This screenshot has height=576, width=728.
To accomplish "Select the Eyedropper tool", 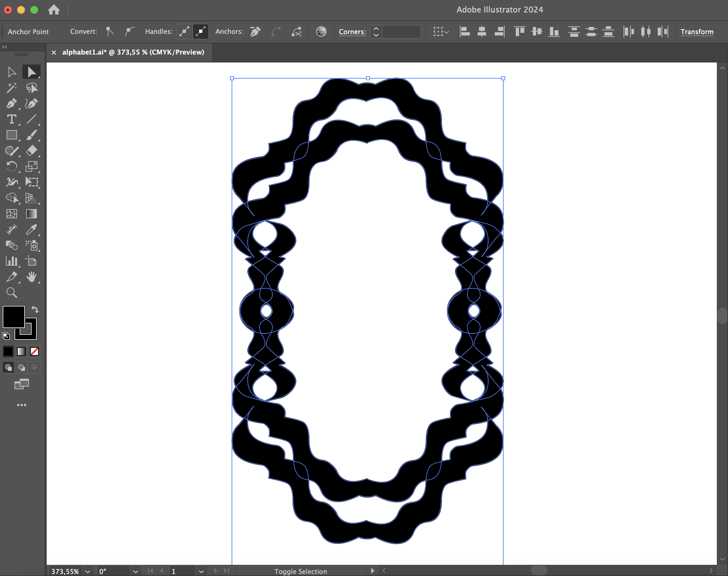I will point(32,230).
